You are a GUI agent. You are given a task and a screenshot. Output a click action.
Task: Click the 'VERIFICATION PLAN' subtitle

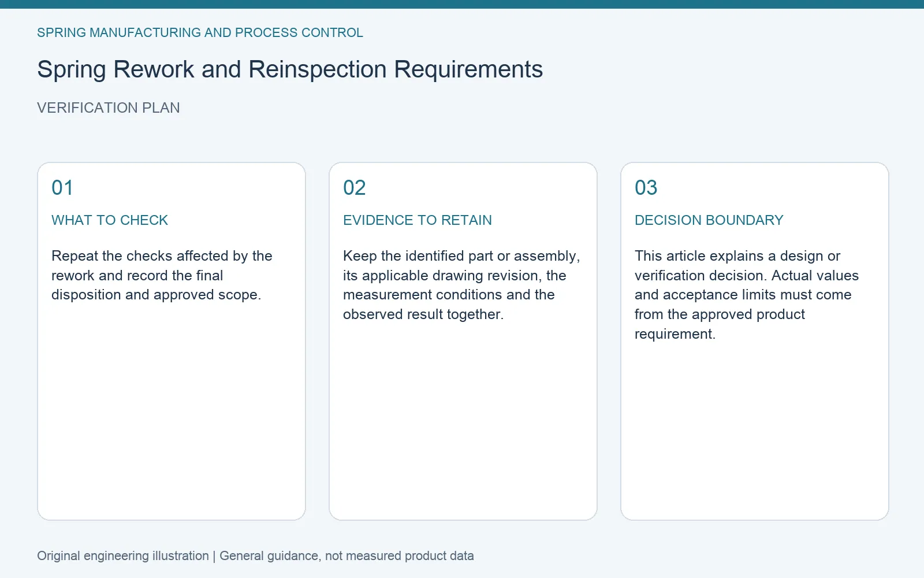109,108
